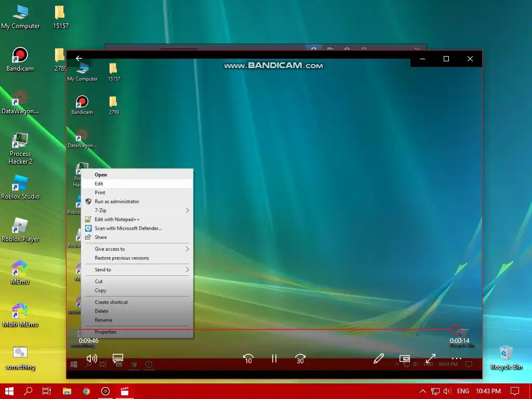Viewport: 532px width, 399px height.
Task: Select the MEmu desktop shortcut
Action: [20, 272]
